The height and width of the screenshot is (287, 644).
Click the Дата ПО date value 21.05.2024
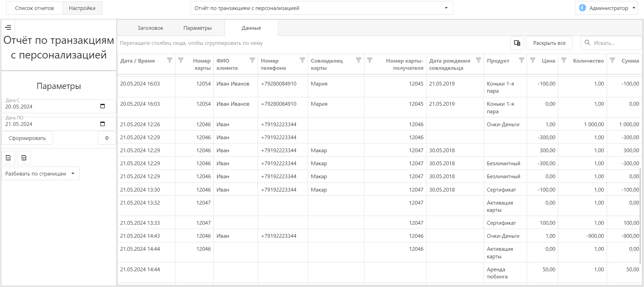click(19, 124)
